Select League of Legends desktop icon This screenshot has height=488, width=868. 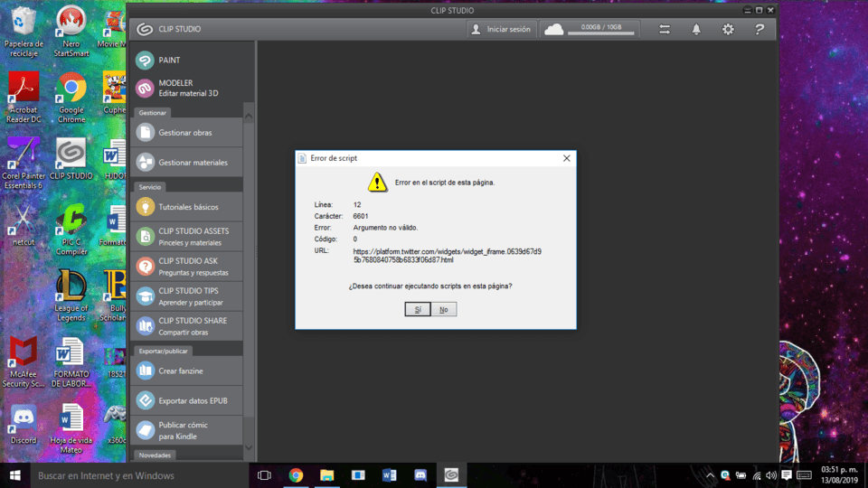71,296
